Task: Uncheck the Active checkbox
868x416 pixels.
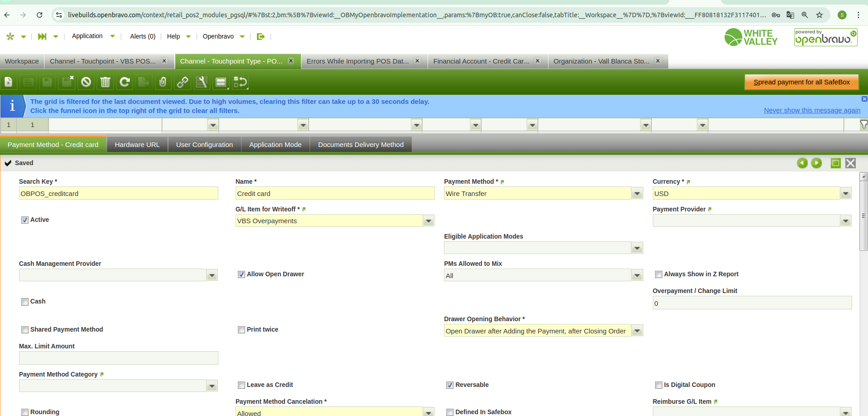Action: tap(25, 220)
